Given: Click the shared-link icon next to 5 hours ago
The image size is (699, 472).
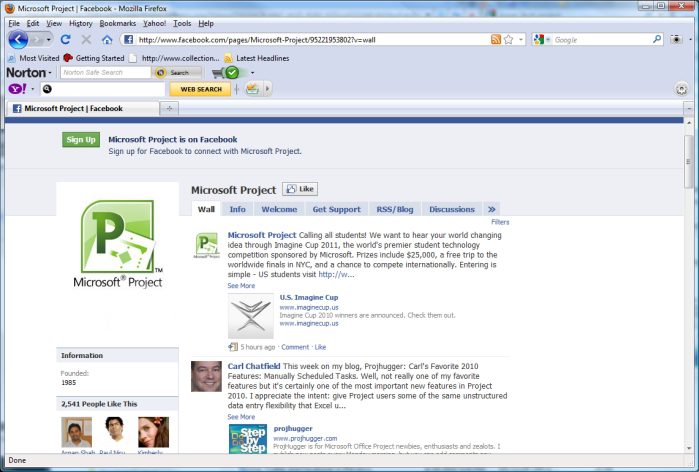Looking at the screenshot, I should pyautogui.click(x=233, y=347).
